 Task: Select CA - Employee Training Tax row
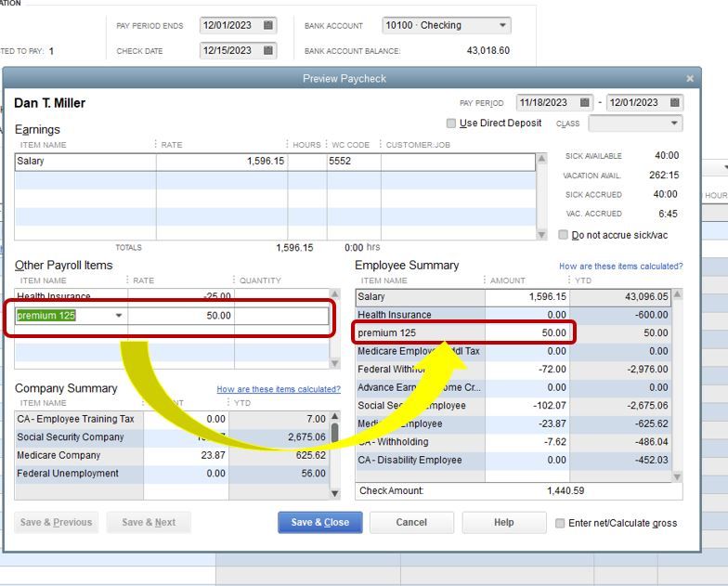pos(172,419)
